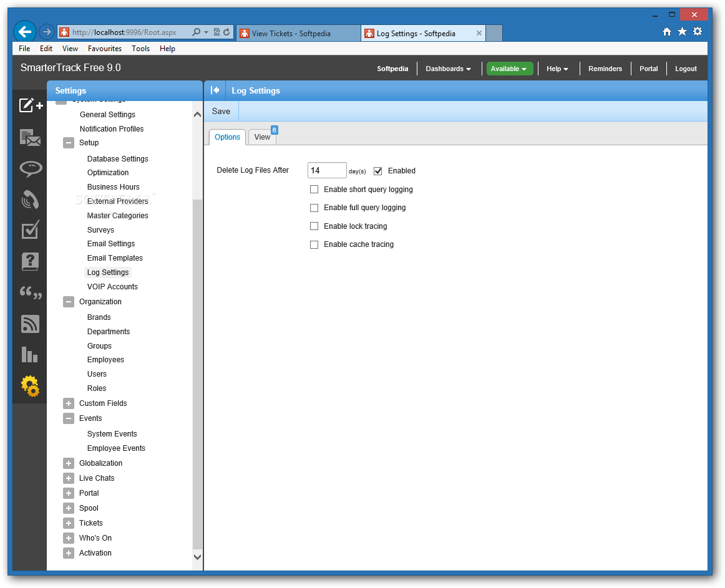Screen dimensions: 725x588
Task: Open the tickets envelope icon in sidebar
Action: click(31, 137)
